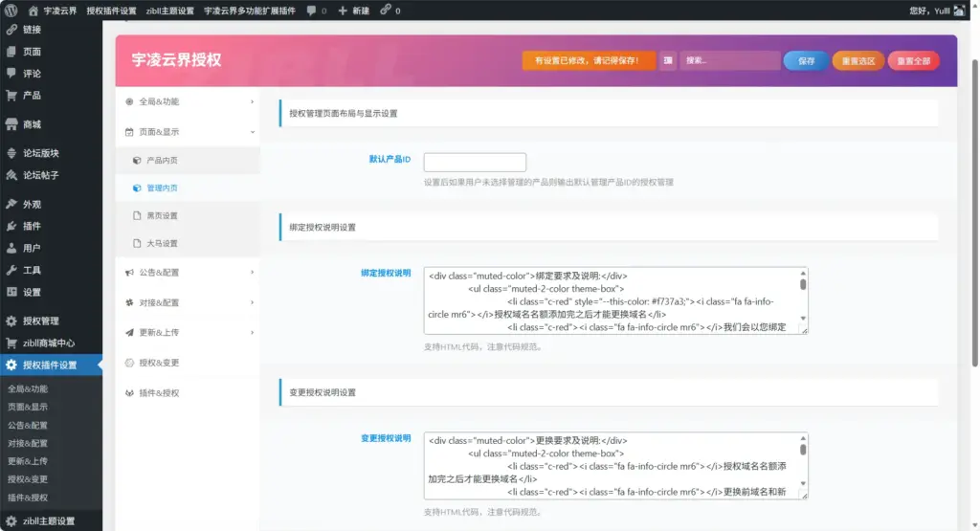Open 插件&授权 section icon in panel nav
Screen dimensions: 980x531
[129, 393]
